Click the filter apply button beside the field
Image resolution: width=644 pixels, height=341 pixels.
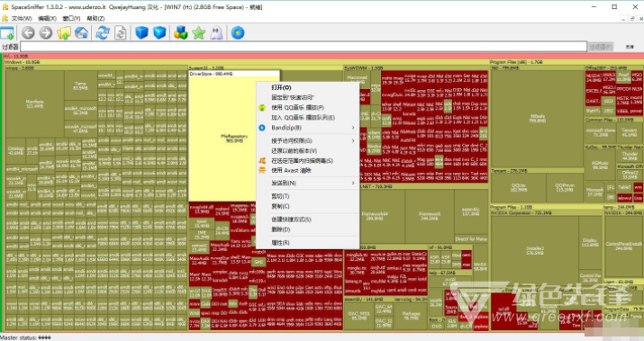point(601,47)
